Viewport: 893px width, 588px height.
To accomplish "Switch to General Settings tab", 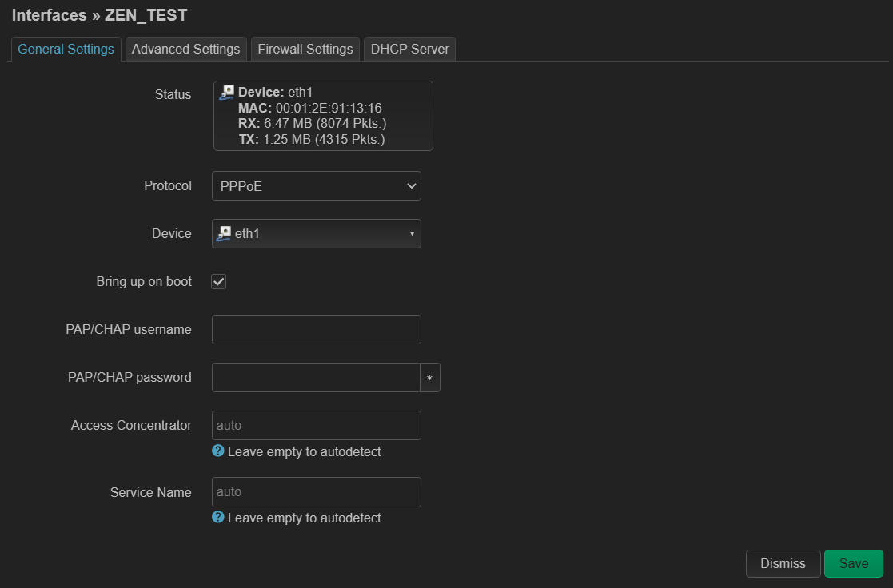I will [x=66, y=49].
